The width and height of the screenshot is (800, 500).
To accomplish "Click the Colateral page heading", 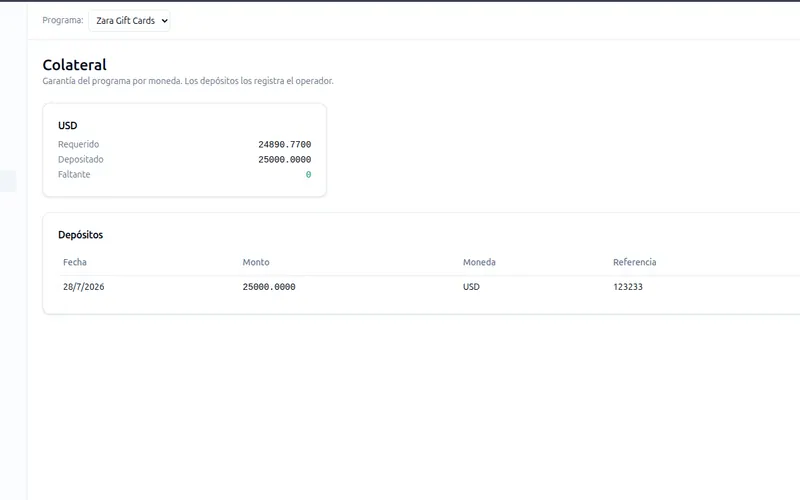I will pos(74,65).
